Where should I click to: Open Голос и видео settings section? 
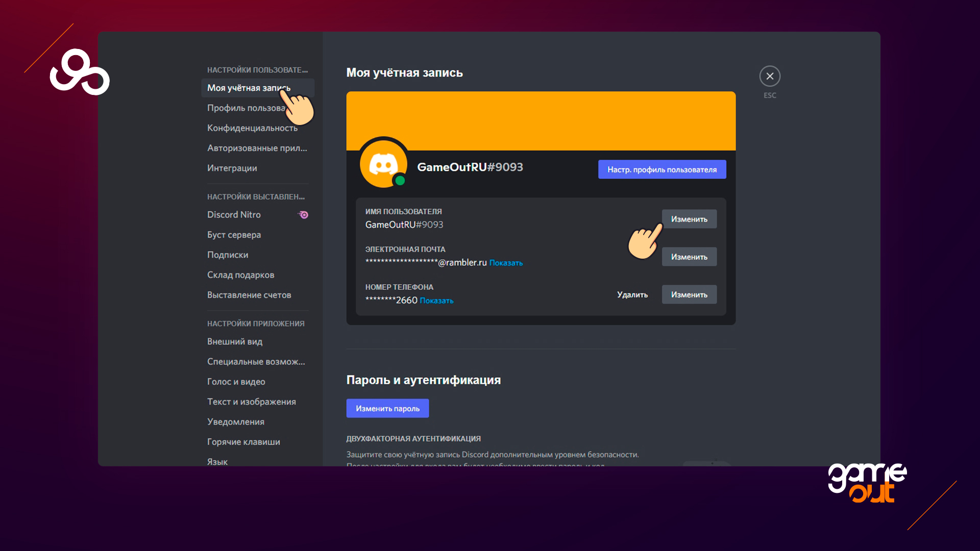(237, 381)
